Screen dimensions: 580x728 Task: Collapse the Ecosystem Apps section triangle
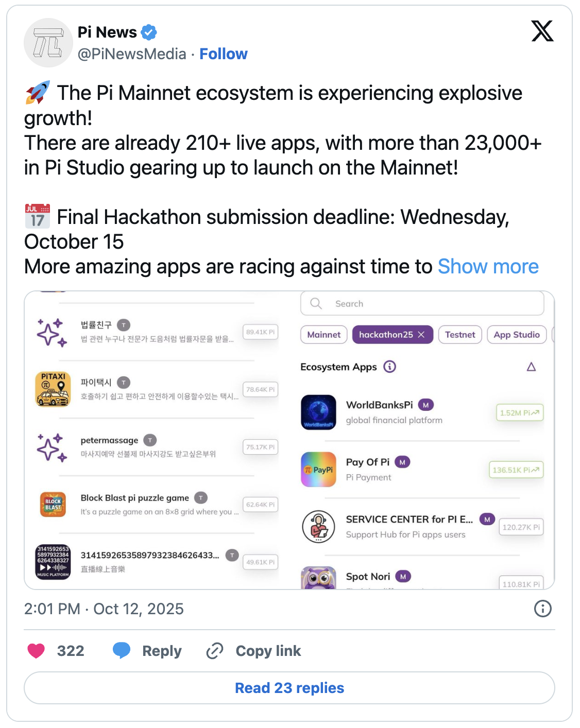531,367
